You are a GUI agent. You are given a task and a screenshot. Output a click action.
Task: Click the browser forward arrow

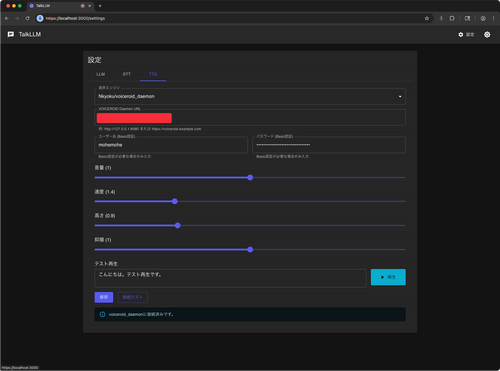click(x=17, y=18)
